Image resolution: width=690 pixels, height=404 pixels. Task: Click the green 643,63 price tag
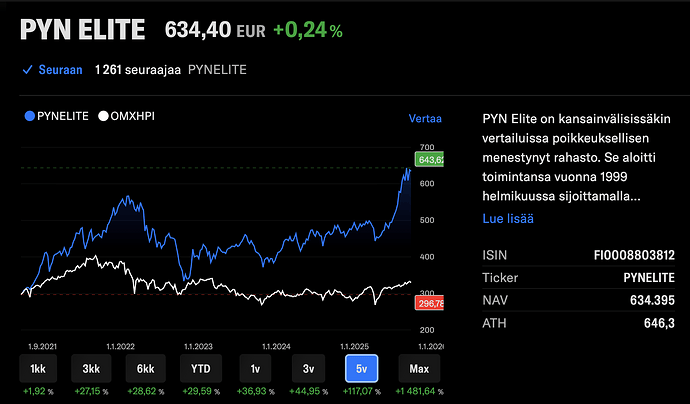pos(426,160)
